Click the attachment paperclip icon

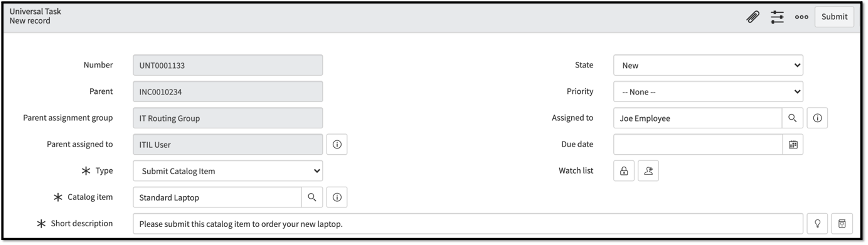click(x=753, y=16)
